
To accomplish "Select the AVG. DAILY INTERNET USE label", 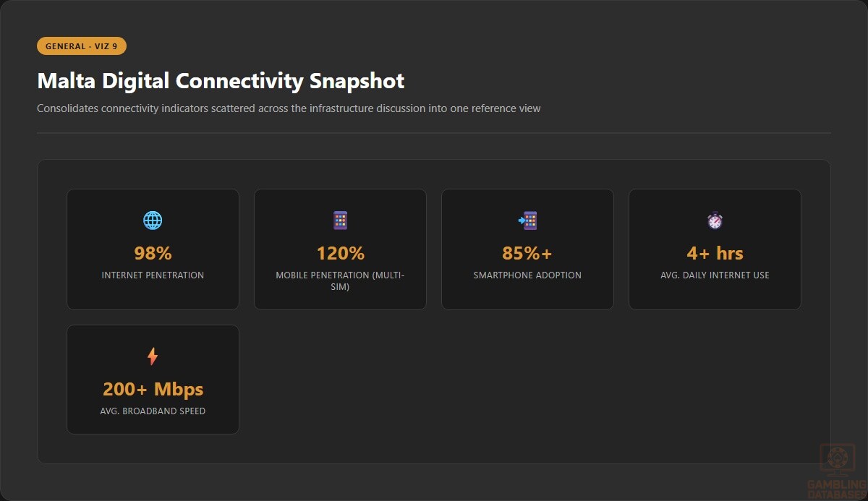I will point(715,275).
